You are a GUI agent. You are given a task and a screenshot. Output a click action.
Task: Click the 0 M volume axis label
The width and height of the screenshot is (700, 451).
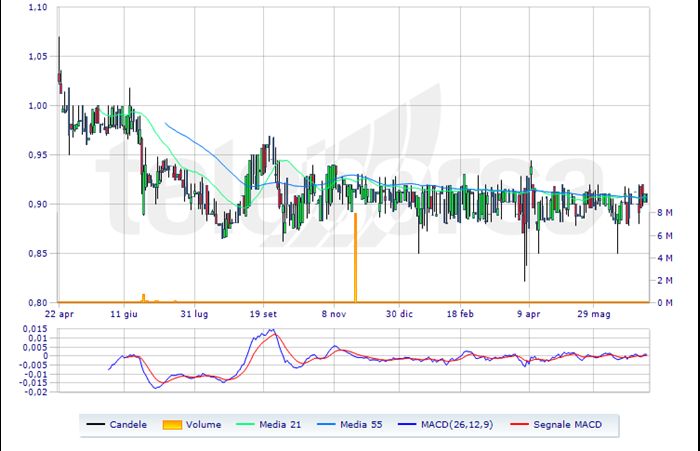tap(665, 303)
